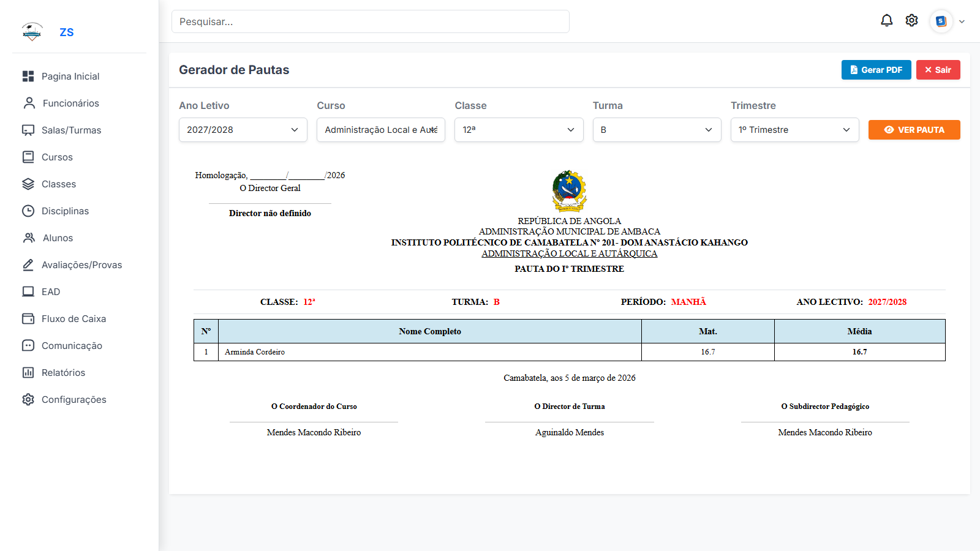Viewport: 980px width, 551px height.
Task: Click the user avatar in the header
Action: coord(941,21)
